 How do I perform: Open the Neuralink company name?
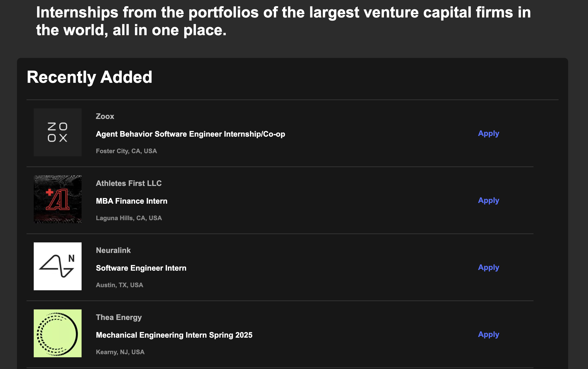[113, 250]
